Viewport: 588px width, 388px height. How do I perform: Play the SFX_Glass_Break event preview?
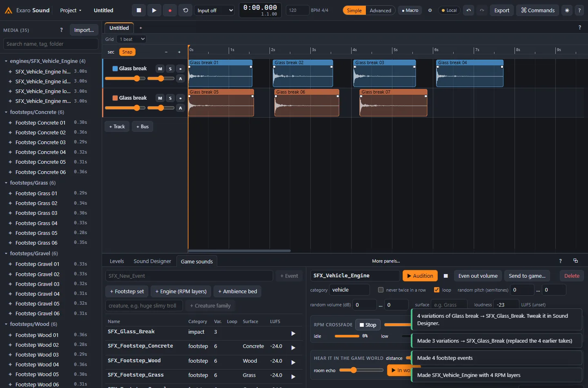point(293,333)
